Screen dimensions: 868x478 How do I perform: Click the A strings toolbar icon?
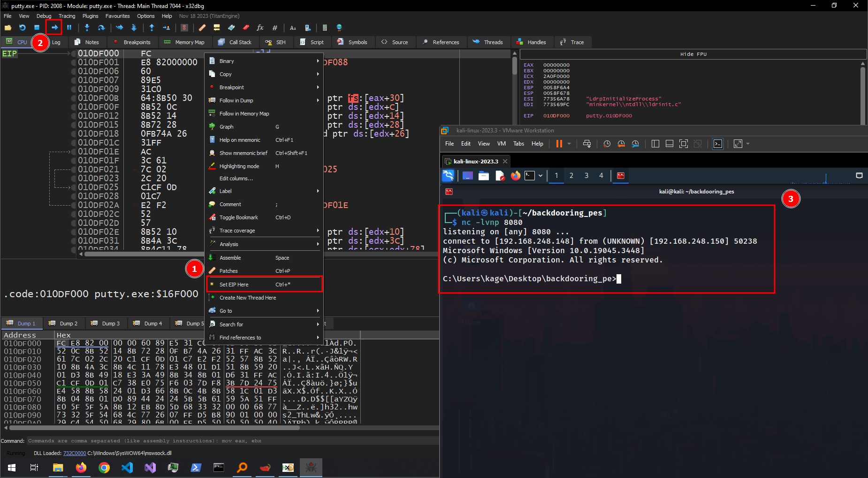coord(293,28)
